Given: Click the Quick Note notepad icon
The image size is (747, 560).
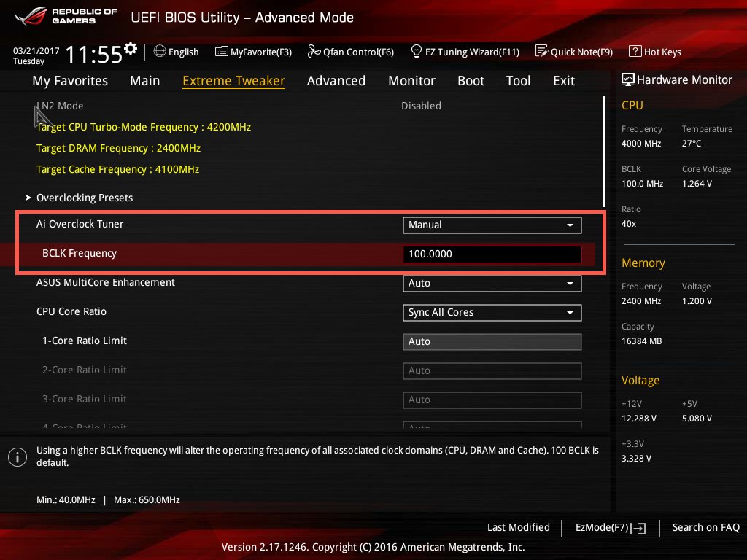Looking at the screenshot, I should (x=542, y=51).
